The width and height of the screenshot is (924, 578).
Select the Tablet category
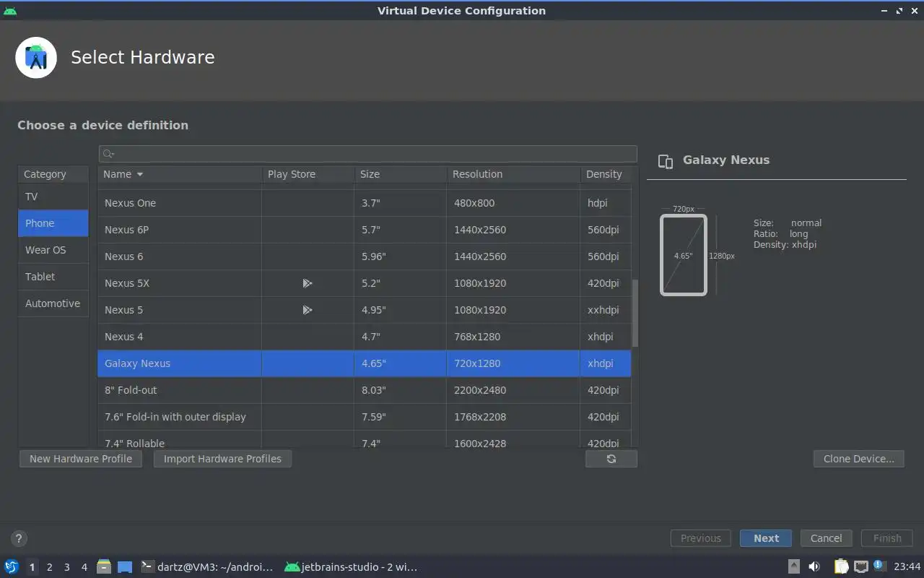[53, 277]
